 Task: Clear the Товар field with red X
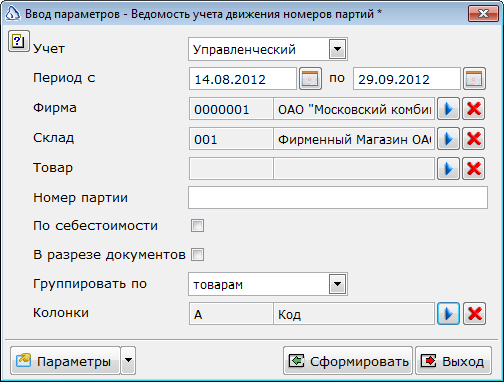click(x=474, y=168)
